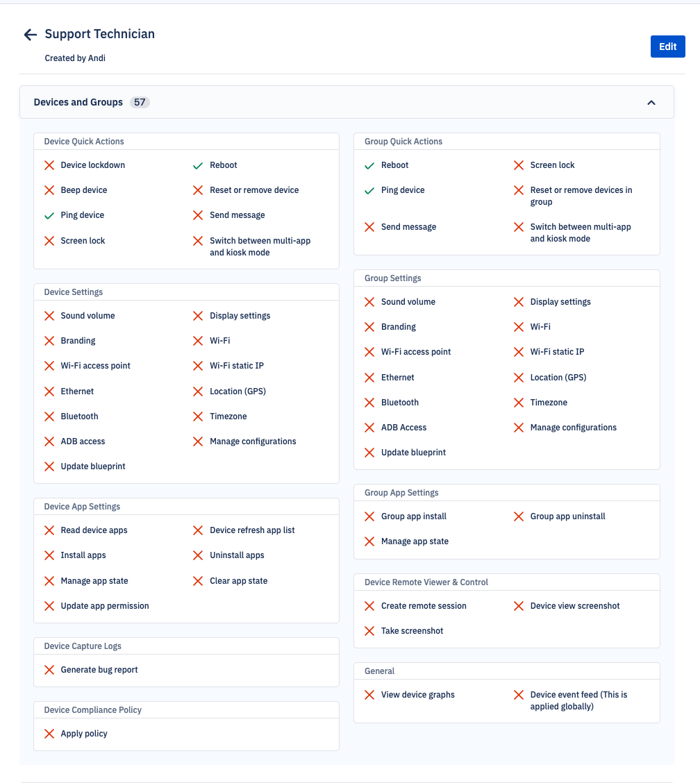This screenshot has height=783, width=700.
Task: Click Wi-Fi access point label in Device Settings
Action: [x=95, y=366]
